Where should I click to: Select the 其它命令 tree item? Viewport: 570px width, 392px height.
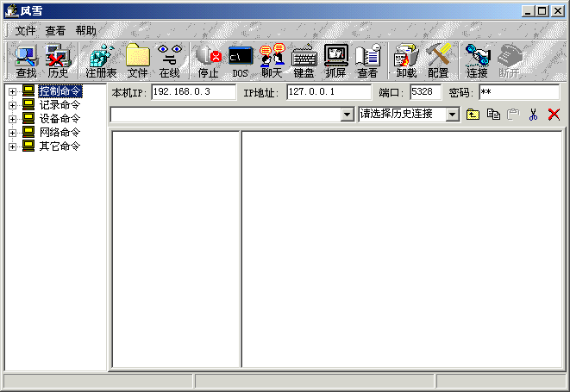[60, 146]
